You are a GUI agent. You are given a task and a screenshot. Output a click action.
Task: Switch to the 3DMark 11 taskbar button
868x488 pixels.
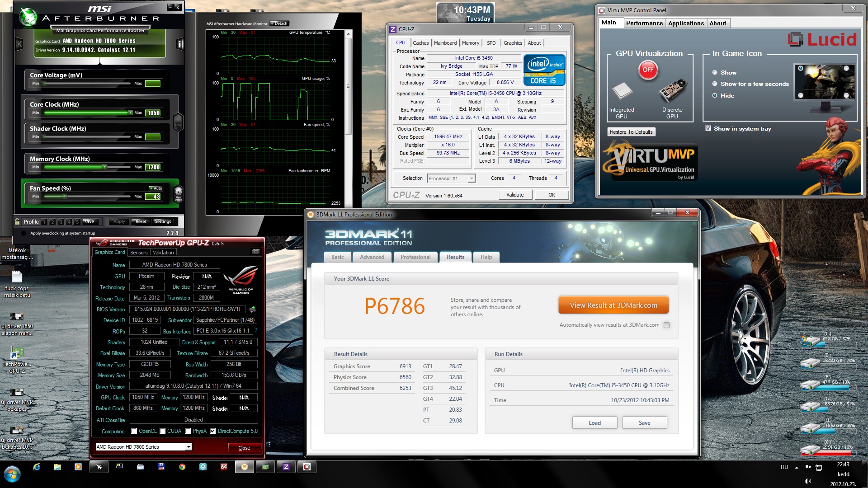pyautogui.click(x=245, y=467)
